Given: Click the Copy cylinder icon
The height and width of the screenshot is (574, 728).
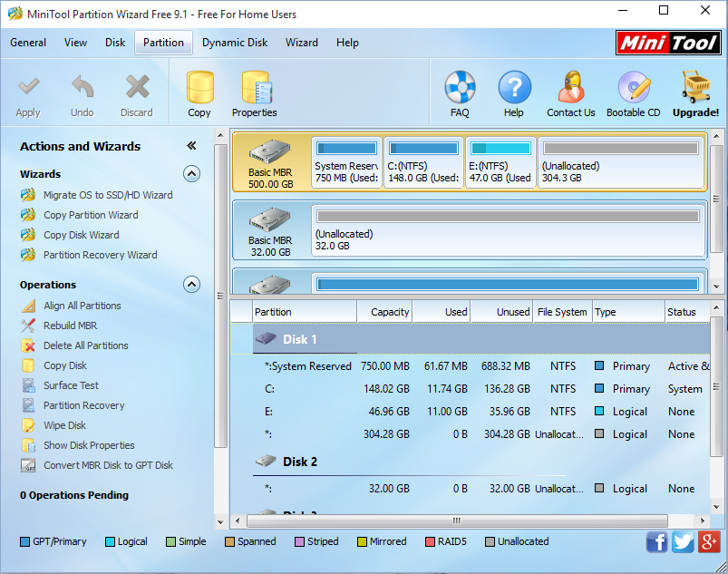Looking at the screenshot, I should click(x=199, y=87).
